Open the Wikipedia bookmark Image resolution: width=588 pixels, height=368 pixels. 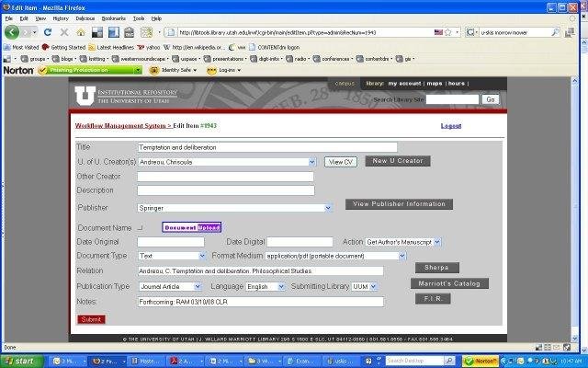point(194,47)
